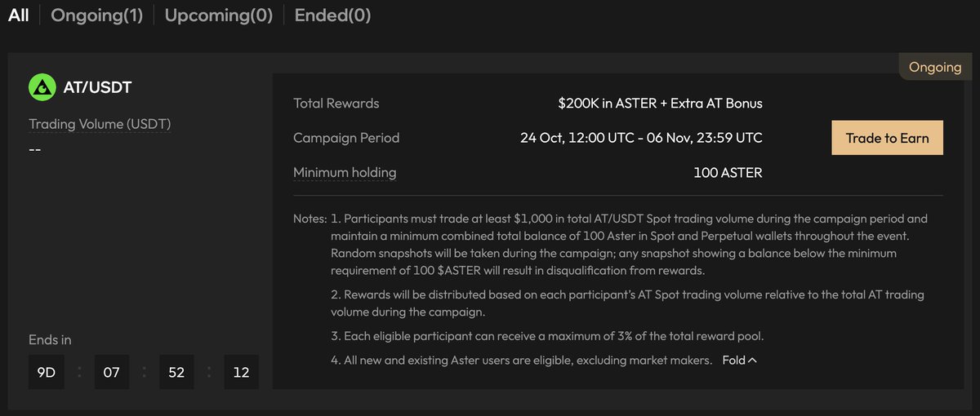Click the trading volume dashes placeholder value
Screen dimensions: 980x416
[x=35, y=150]
